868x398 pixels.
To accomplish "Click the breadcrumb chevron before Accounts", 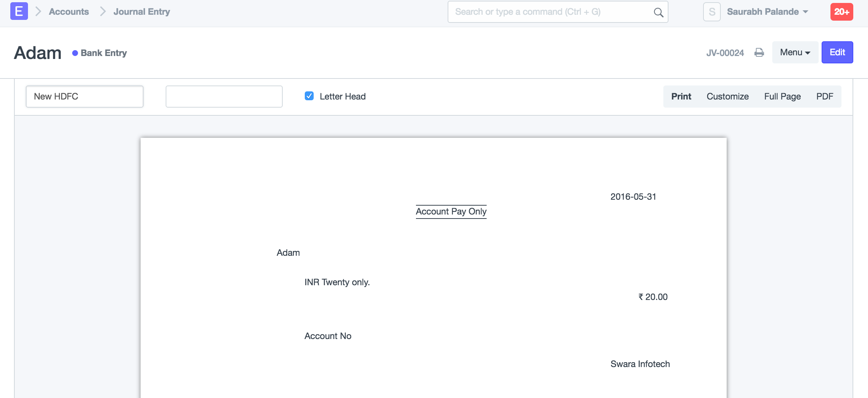I will (x=38, y=12).
